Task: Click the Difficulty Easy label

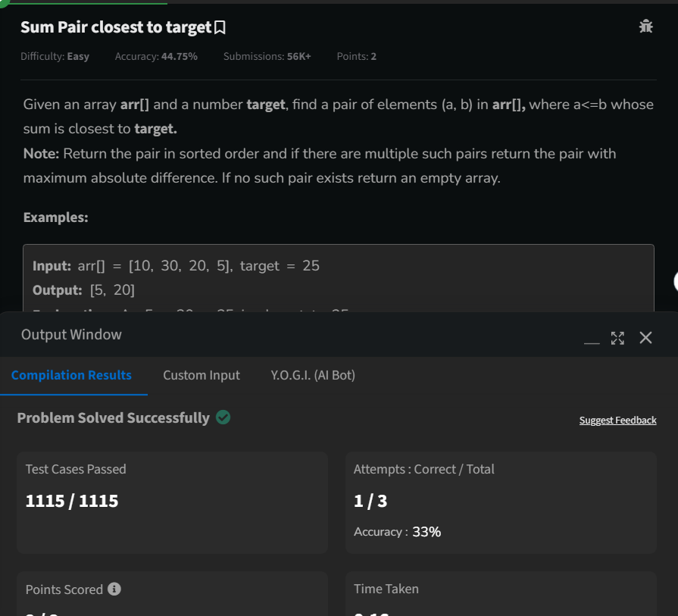Action: (x=55, y=56)
